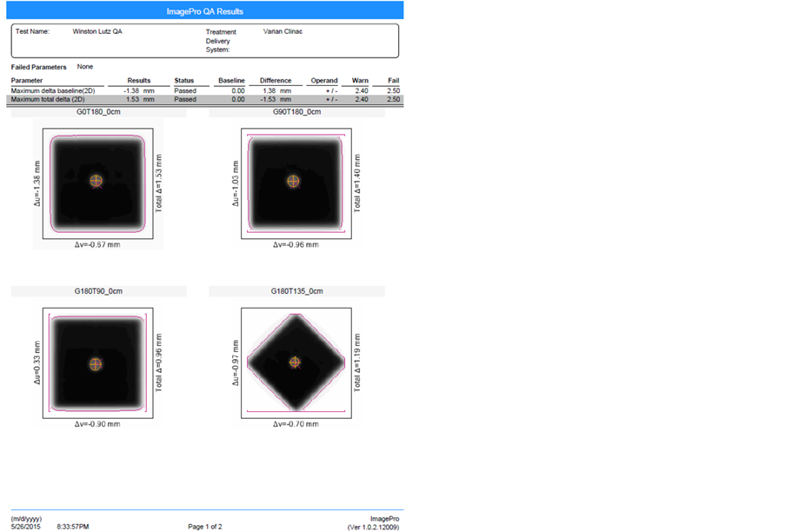Click the 1.53 mm result value
The height and width of the screenshot is (532, 785).
pyautogui.click(x=140, y=100)
